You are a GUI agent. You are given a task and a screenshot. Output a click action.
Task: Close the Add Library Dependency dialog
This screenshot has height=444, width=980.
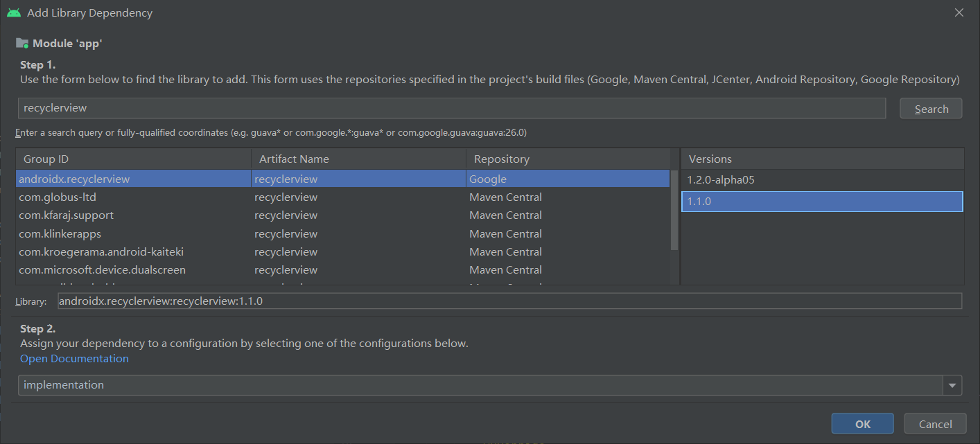(x=959, y=12)
